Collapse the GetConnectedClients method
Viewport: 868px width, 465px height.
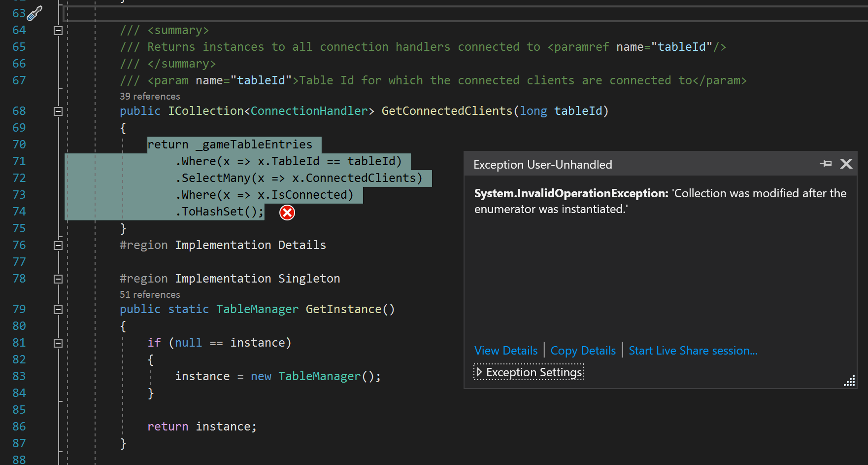58,111
